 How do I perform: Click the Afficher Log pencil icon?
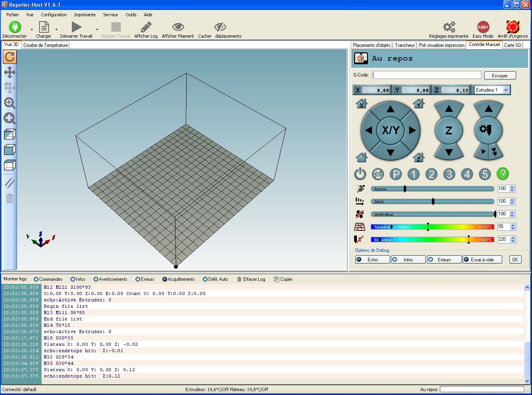click(x=146, y=27)
